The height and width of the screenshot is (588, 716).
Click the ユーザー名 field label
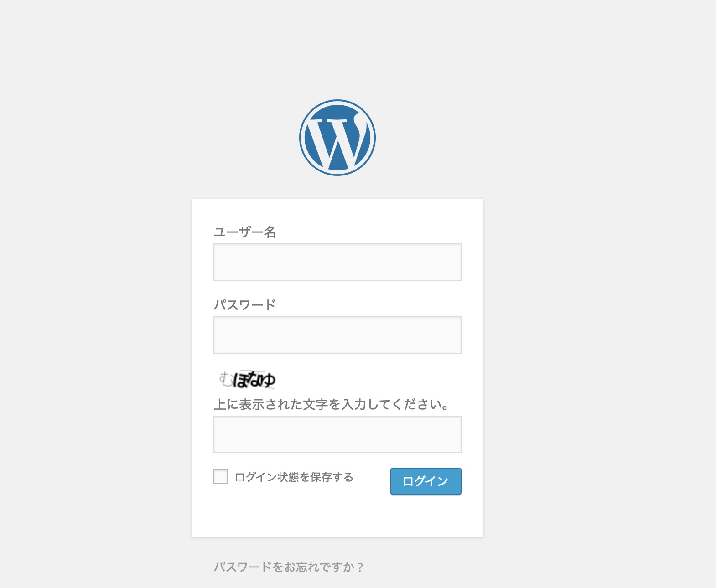245,232
